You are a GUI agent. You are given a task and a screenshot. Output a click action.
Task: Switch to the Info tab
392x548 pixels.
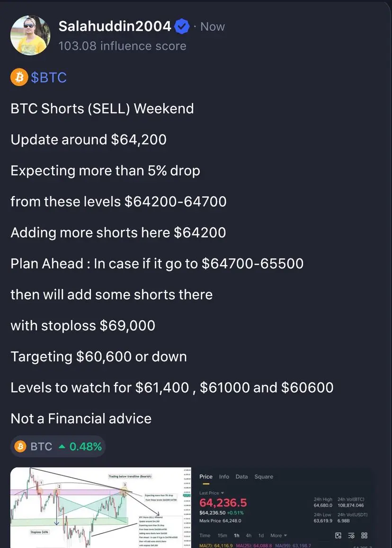click(x=224, y=476)
